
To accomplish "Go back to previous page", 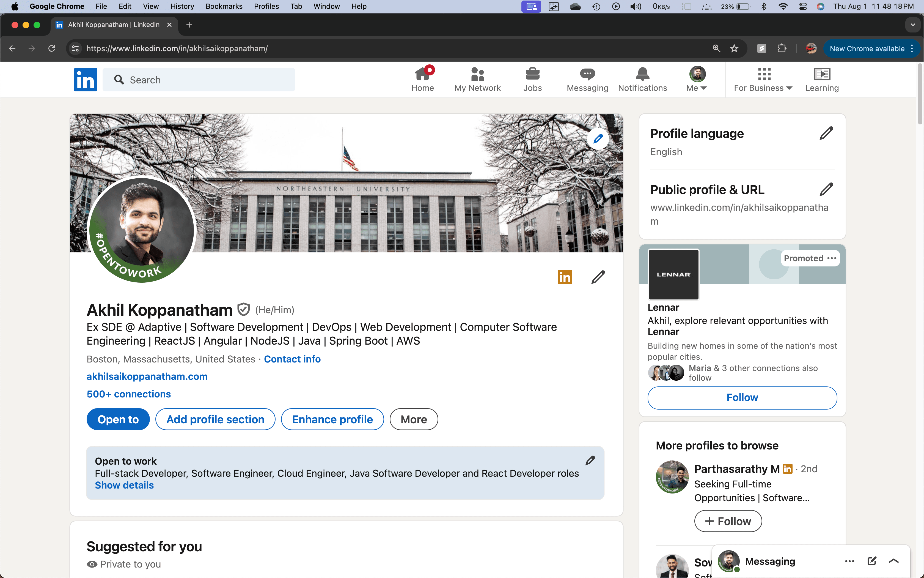I will [x=12, y=48].
